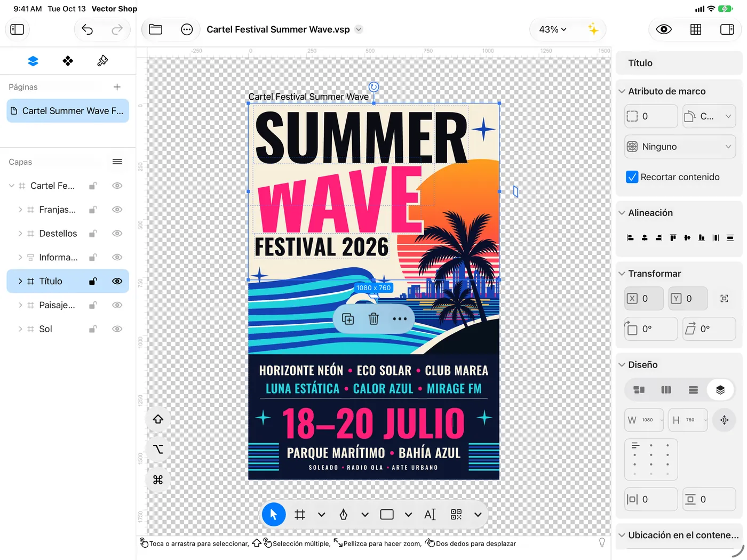The width and height of the screenshot is (747, 560).
Task: Hide the Título layer
Action: point(117,282)
